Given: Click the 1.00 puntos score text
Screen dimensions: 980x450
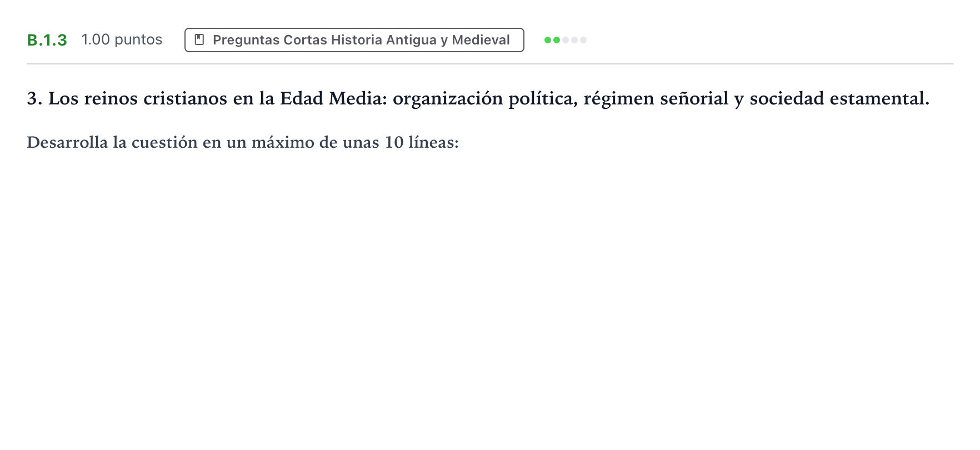Looking at the screenshot, I should [x=122, y=39].
